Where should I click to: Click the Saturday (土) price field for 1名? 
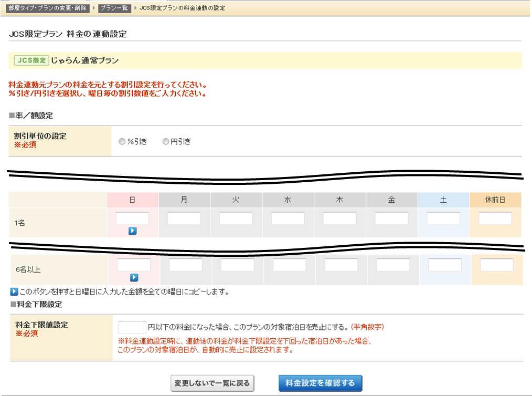[443, 217]
